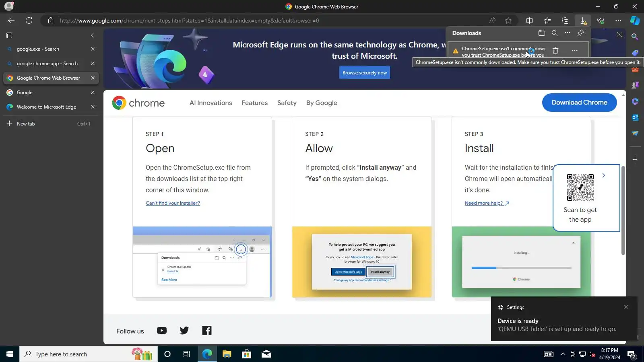Open the Features page link
The width and height of the screenshot is (644, 362).
(x=255, y=103)
